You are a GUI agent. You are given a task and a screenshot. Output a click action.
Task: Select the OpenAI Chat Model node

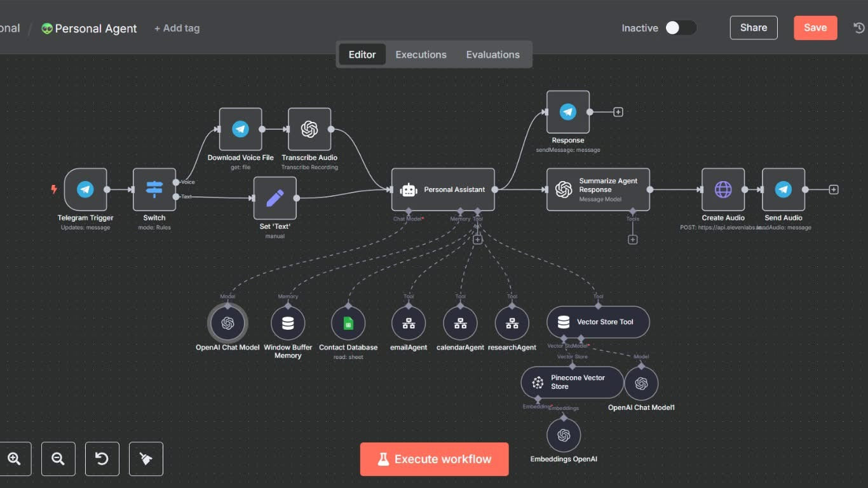tap(227, 323)
